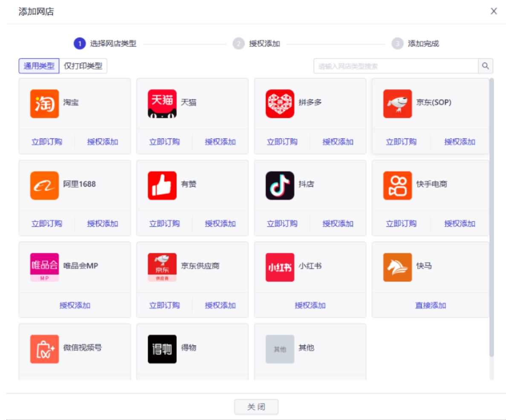Click the 唯品会MP pink icon
Image resolution: width=506 pixels, height=420 pixels.
pos(44,267)
